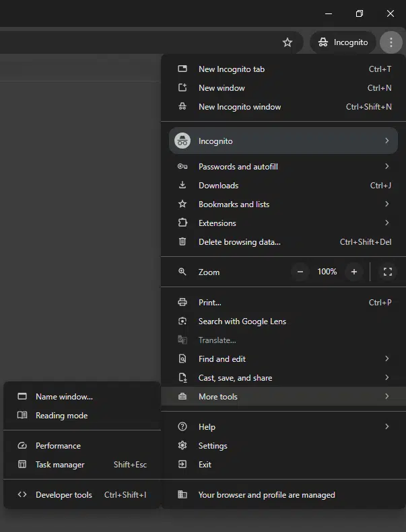Click the Print menu entry
Screen dimensions: 406x532
click(209, 303)
